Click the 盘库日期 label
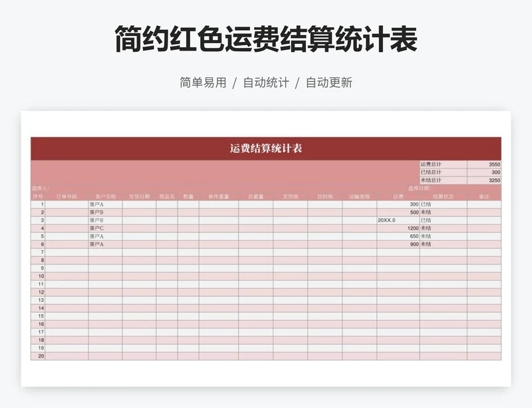This screenshot has width=532, height=408. tap(420, 188)
